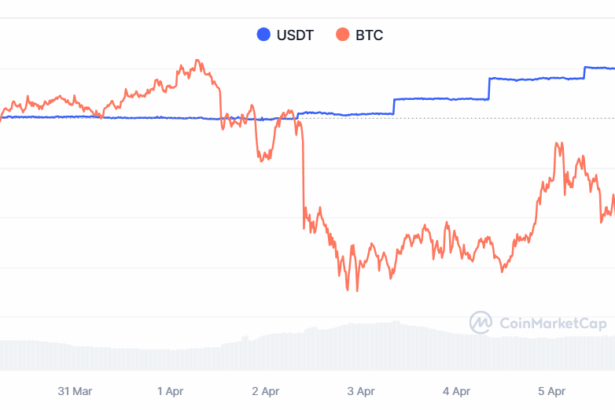615x410 pixels.
Task: Click BTC line's lowest dip near 3 Apr
Action: [356, 290]
